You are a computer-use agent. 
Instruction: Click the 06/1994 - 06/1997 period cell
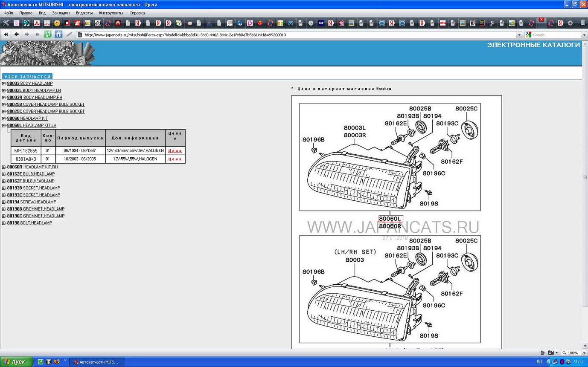point(80,150)
